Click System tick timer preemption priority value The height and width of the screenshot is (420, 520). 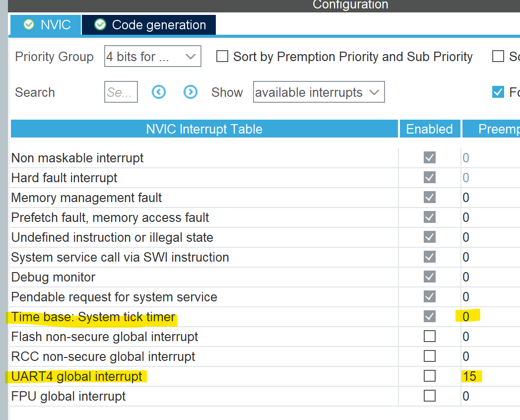[466, 317]
